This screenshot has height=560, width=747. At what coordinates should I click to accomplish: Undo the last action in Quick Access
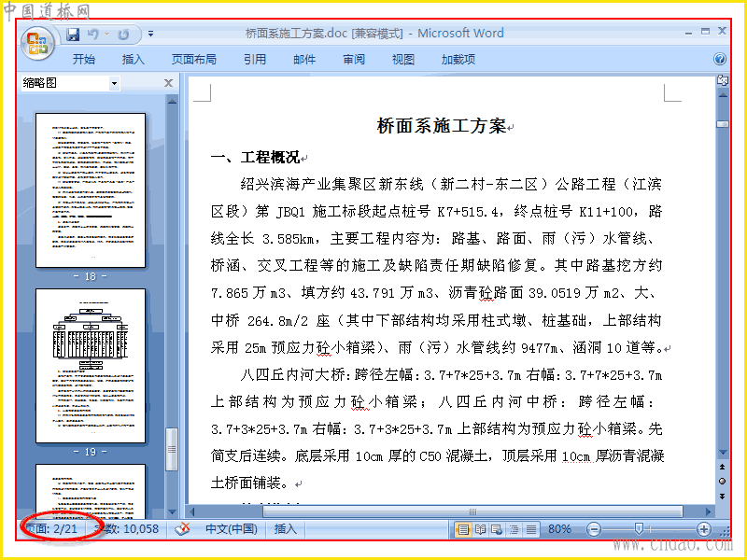point(93,35)
